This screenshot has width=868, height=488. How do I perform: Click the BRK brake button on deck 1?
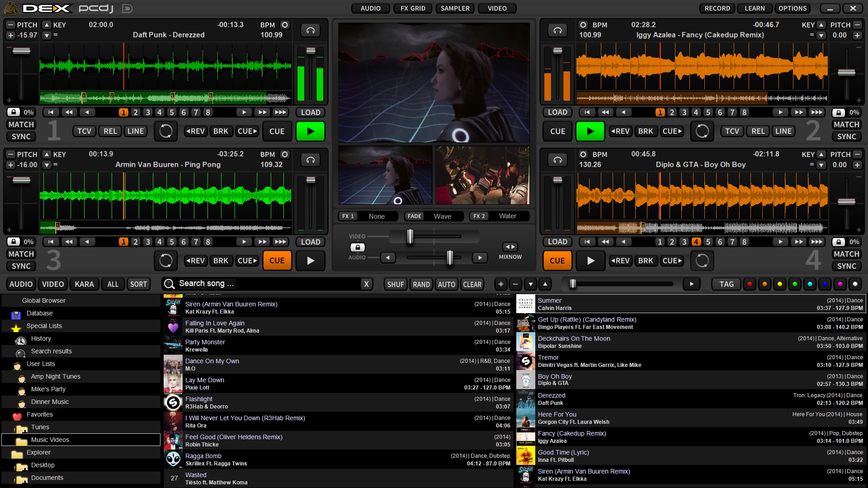click(x=221, y=131)
